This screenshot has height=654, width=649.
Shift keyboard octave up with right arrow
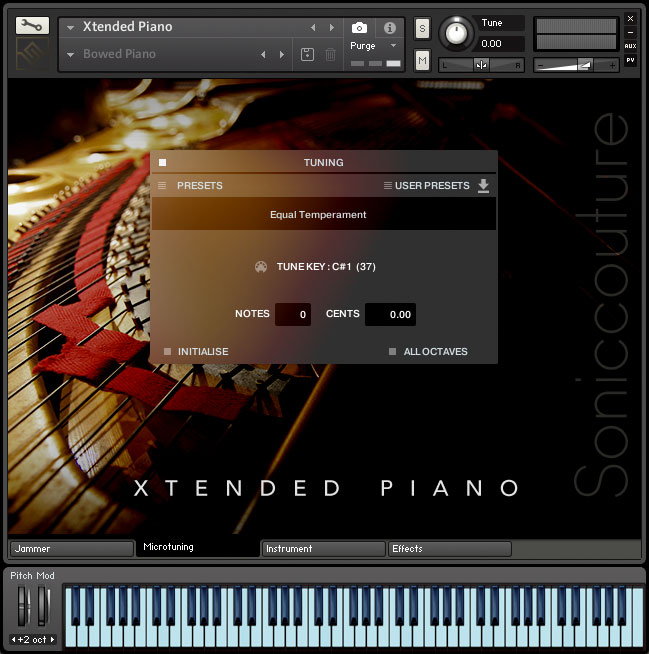tap(52, 639)
